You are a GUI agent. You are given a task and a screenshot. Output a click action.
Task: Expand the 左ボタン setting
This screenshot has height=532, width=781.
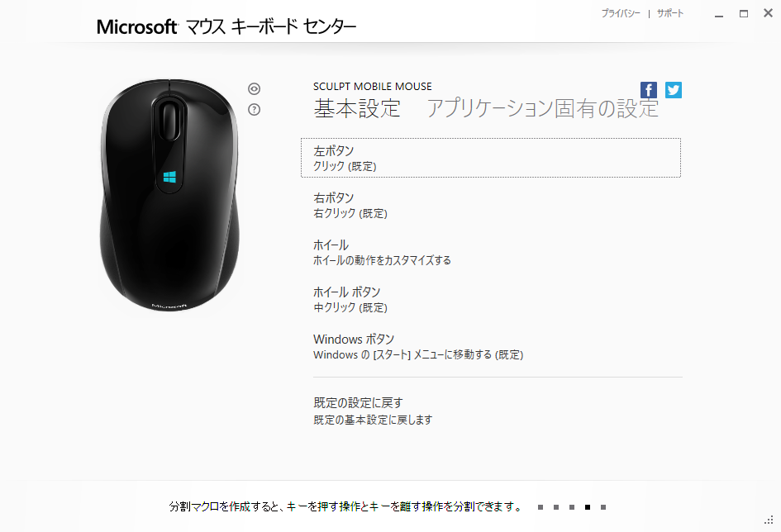(x=491, y=158)
